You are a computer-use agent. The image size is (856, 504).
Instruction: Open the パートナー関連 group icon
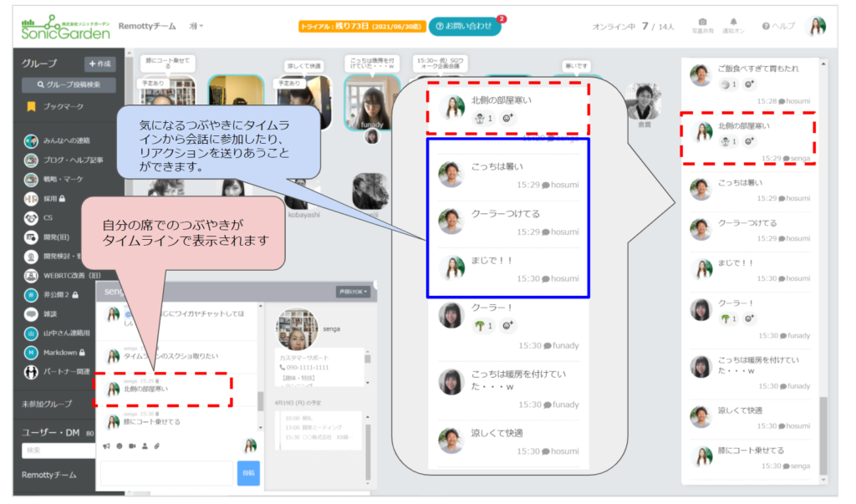point(31,372)
